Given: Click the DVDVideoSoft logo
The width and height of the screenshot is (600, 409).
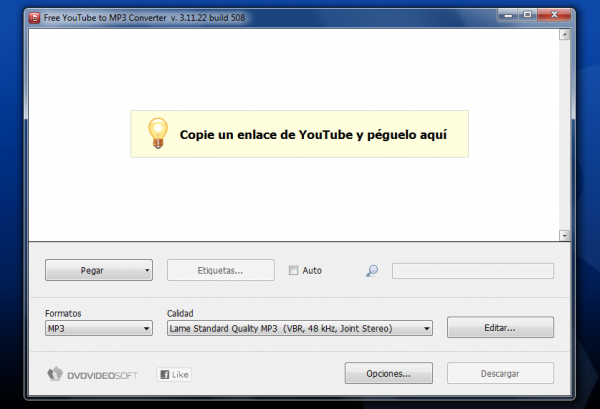Looking at the screenshot, I should (x=92, y=374).
